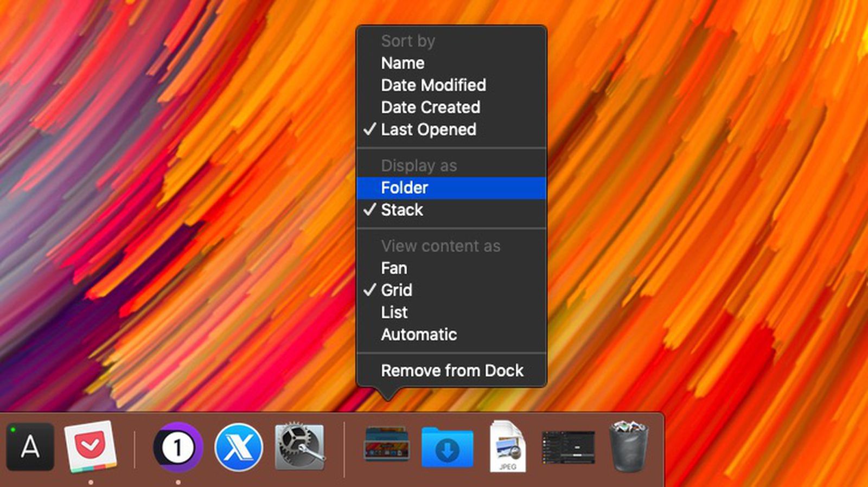
Task: Open the JPEG document in the Dock
Action: pos(508,447)
